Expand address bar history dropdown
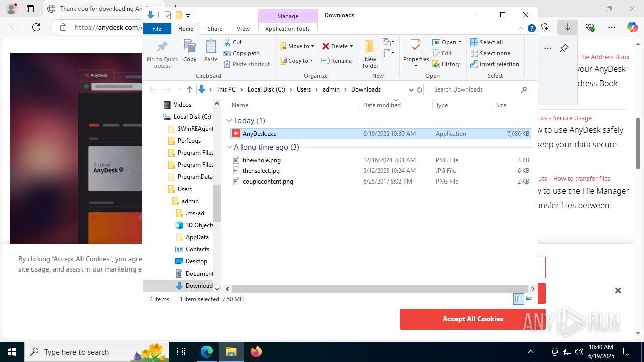Viewport: 644px width, 362px height. (x=411, y=89)
